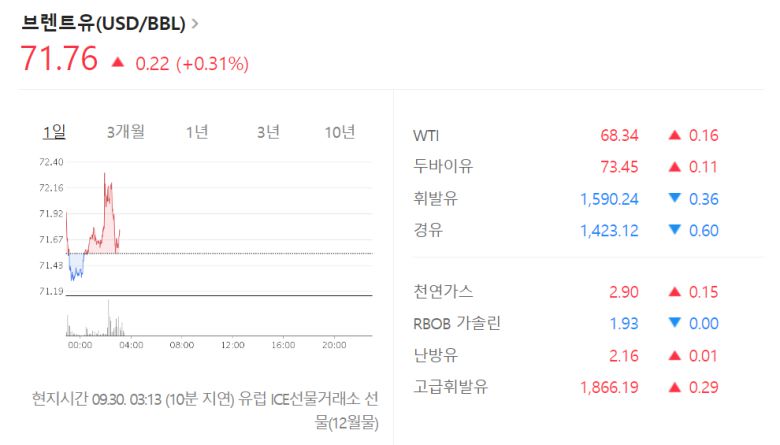Switch to the 1년 chart period

[197, 132]
